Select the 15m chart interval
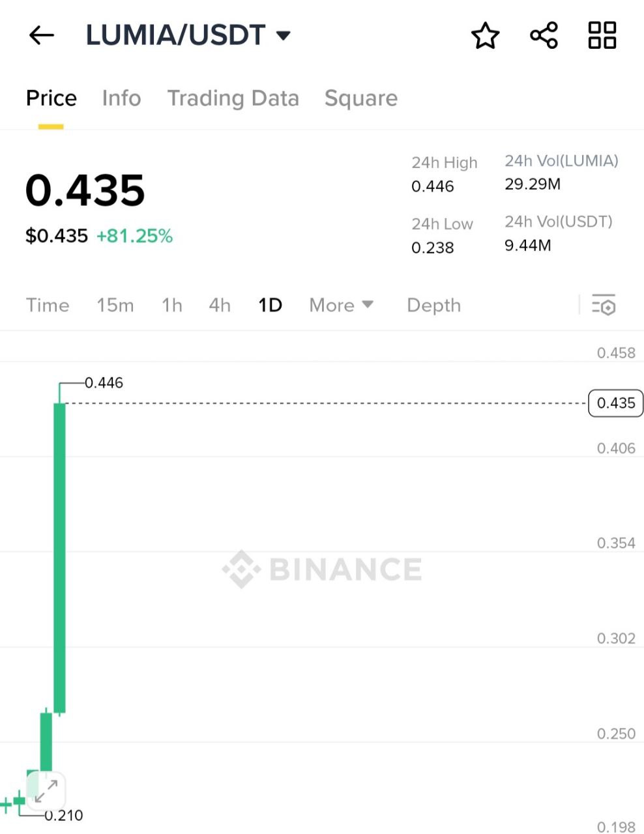Image resolution: width=644 pixels, height=834 pixels. (x=115, y=305)
